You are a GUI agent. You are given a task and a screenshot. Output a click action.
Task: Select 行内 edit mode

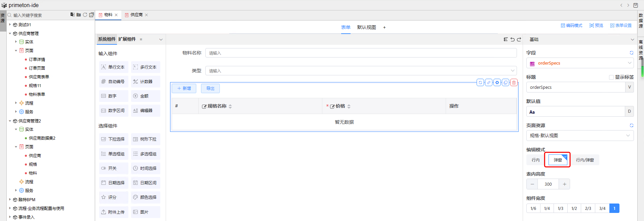tap(535, 160)
